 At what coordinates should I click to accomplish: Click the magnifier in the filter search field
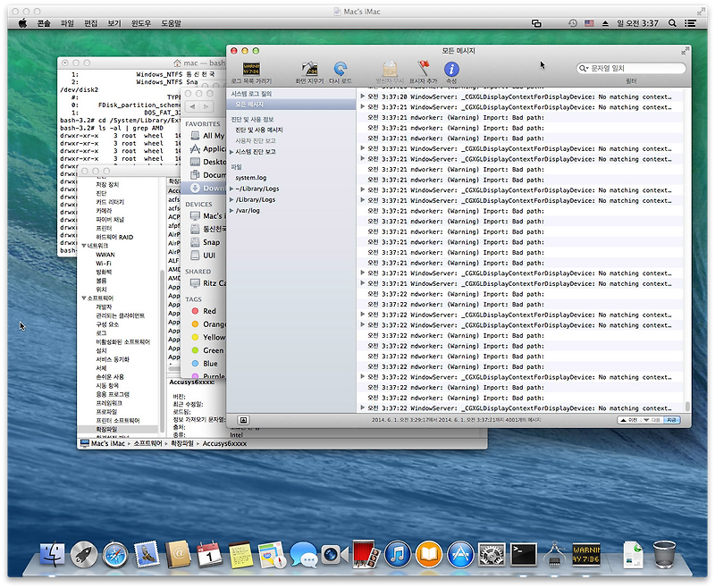583,69
